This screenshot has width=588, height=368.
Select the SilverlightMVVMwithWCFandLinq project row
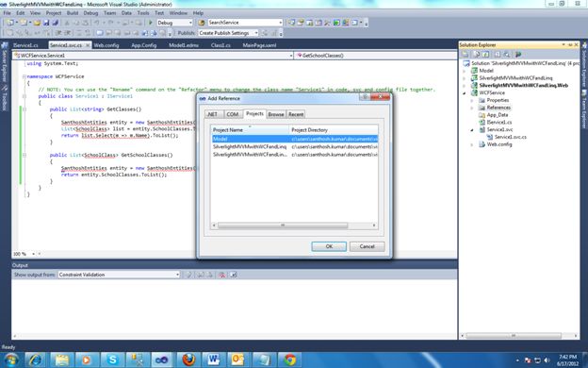[294, 147]
